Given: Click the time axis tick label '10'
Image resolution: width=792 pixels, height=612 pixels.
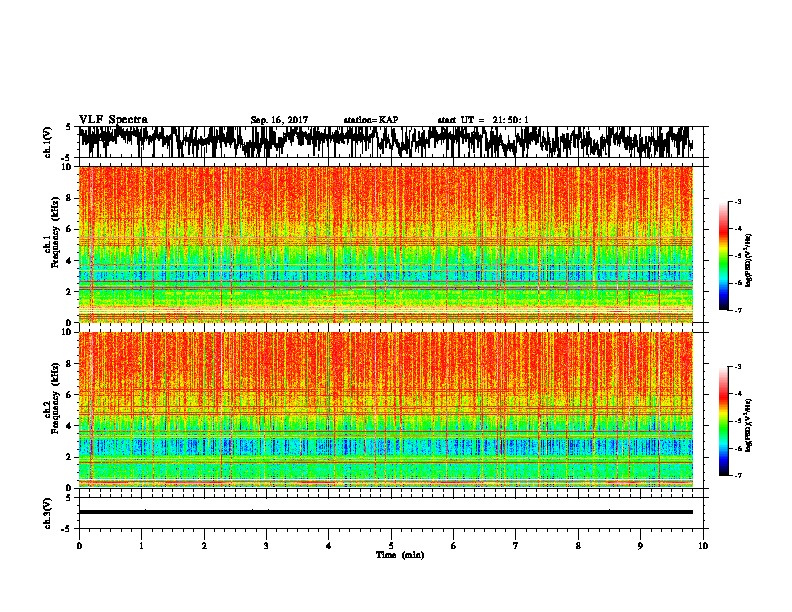Looking at the screenshot, I should click(703, 545).
